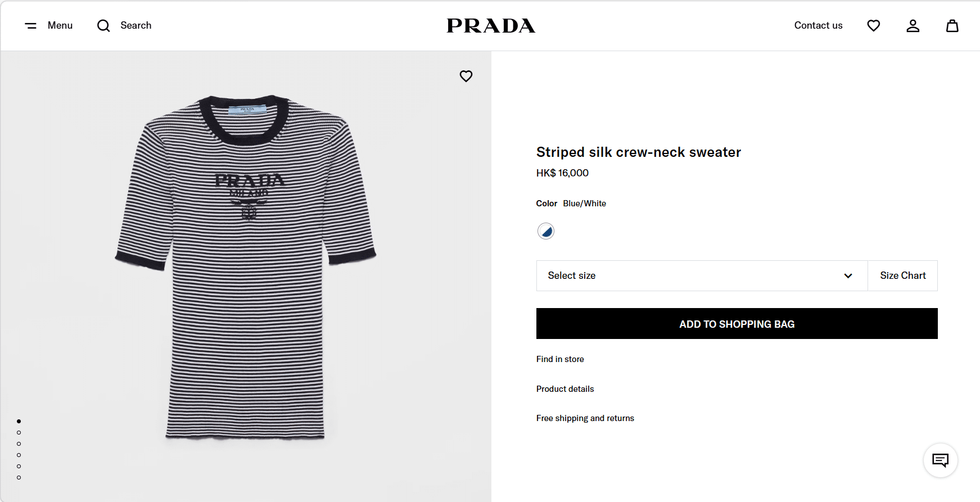Open the Find in store link
This screenshot has height=502, width=980.
pos(560,359)
